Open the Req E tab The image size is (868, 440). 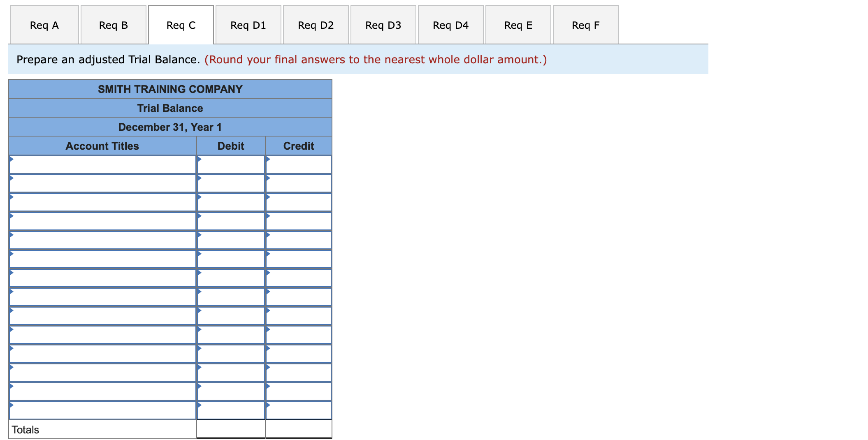click(x=518, y=25)
